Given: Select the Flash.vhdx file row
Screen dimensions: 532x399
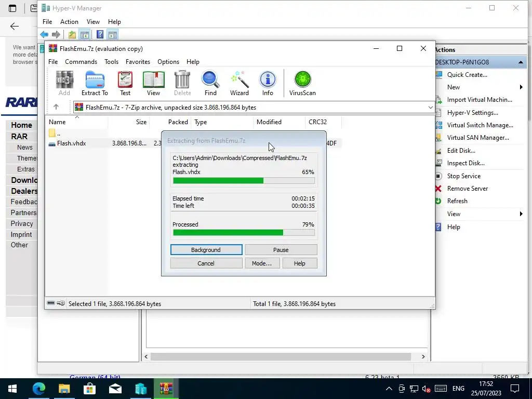Looking at the screenshot, I should tap(193, 143).
